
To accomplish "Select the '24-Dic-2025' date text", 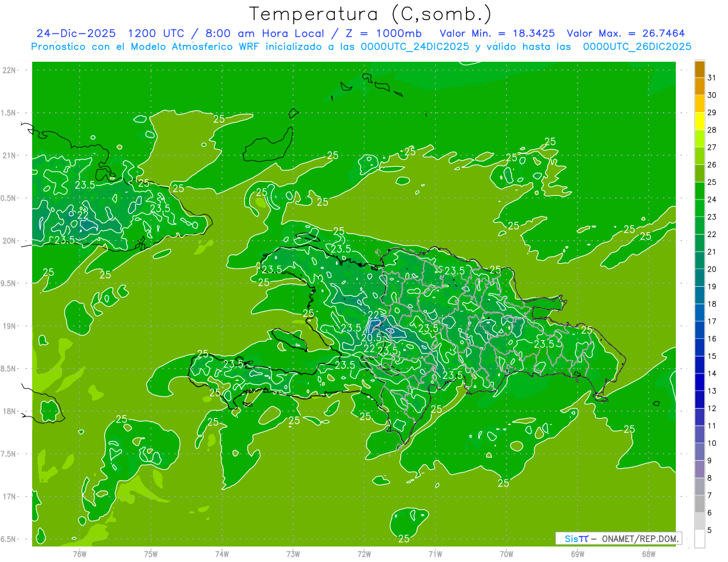I will point(76,33).
